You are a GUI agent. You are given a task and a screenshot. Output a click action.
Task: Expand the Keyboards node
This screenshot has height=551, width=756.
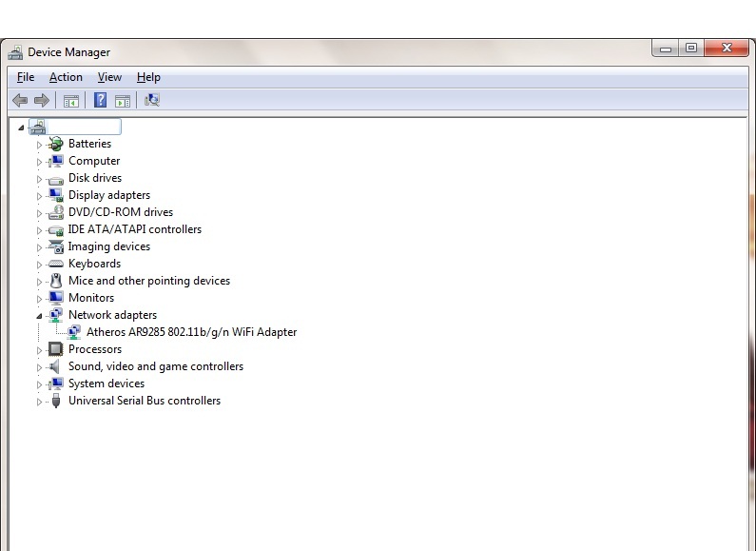[x=40, y=265]
